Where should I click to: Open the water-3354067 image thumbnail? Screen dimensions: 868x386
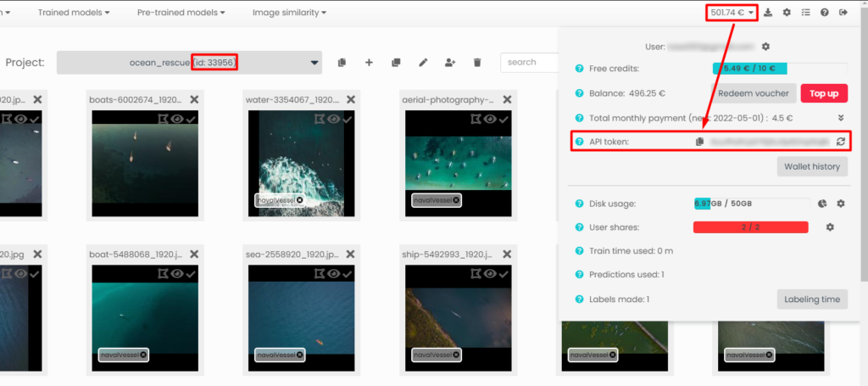click(x=301, y=164)
